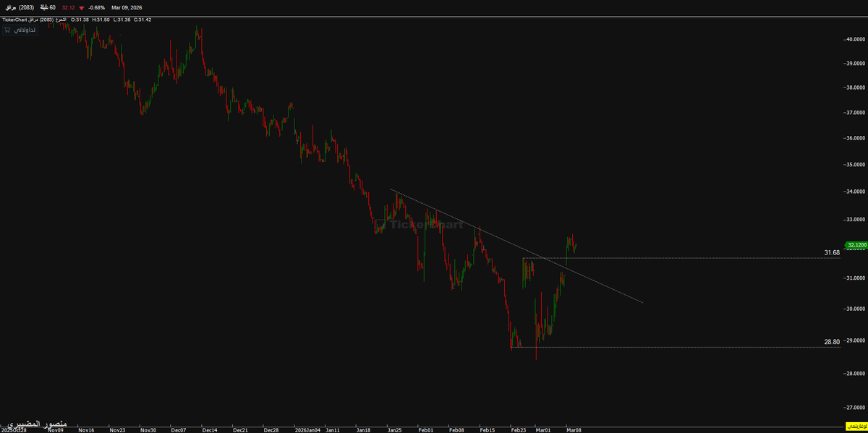Click the Dec07 date axis label
Screen dimensions: 868x433
[179, 429]
